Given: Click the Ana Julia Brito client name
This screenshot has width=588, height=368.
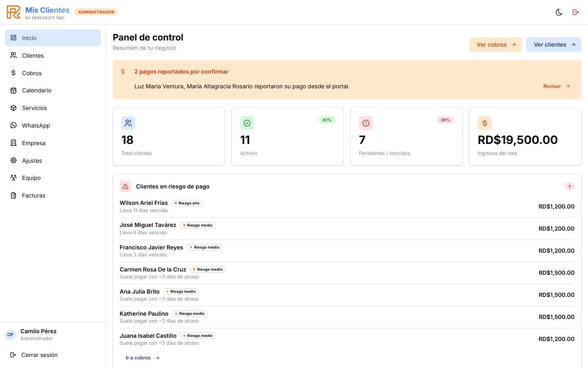Looking at the screenshot, I should [140, 291].
